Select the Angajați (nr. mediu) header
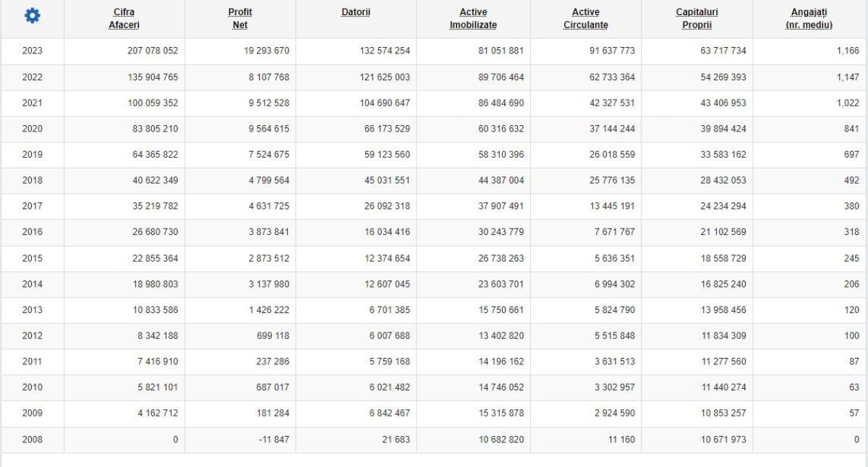This screenshot has width=868, height=467. click(809, 19)
